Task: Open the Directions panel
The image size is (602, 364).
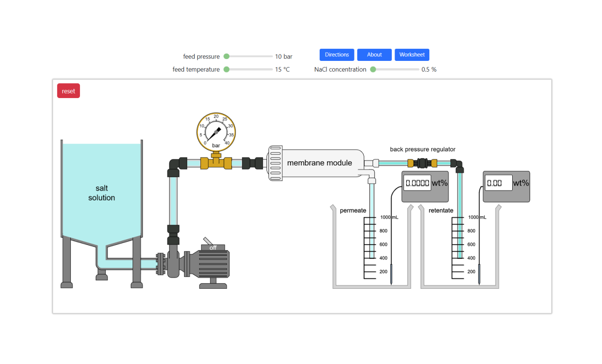Action: tap(336, 54)
